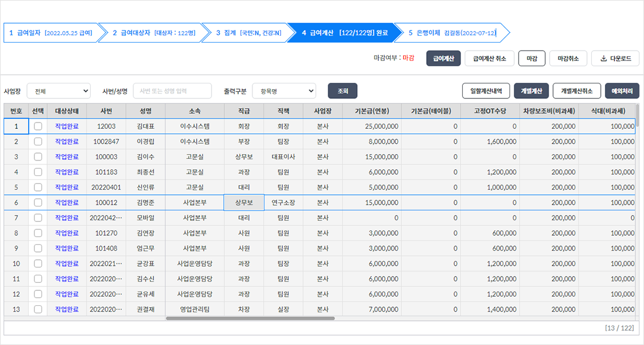Click the 연구소장 position cell
Image resolution: width=644 pixels, height=345 pixels.
[x=283, y=202]
